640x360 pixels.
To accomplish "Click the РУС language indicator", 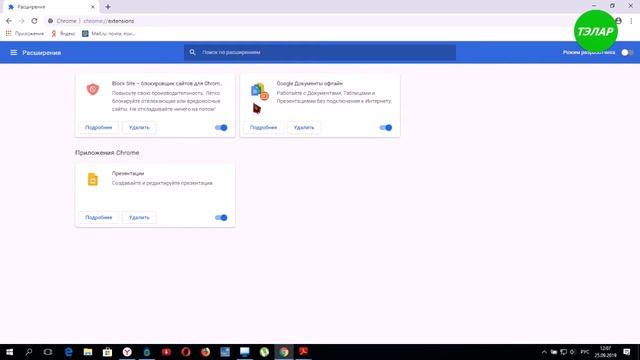I will (585, 352).
